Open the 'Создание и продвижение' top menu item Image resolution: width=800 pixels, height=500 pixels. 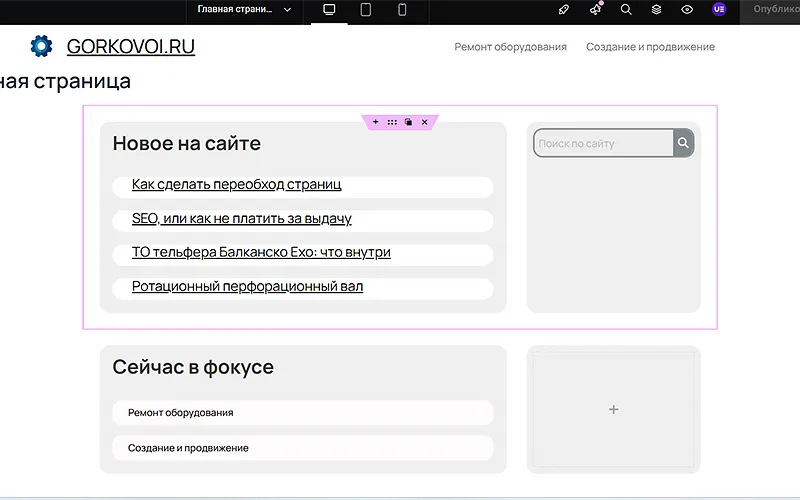(x=650, y=47)
